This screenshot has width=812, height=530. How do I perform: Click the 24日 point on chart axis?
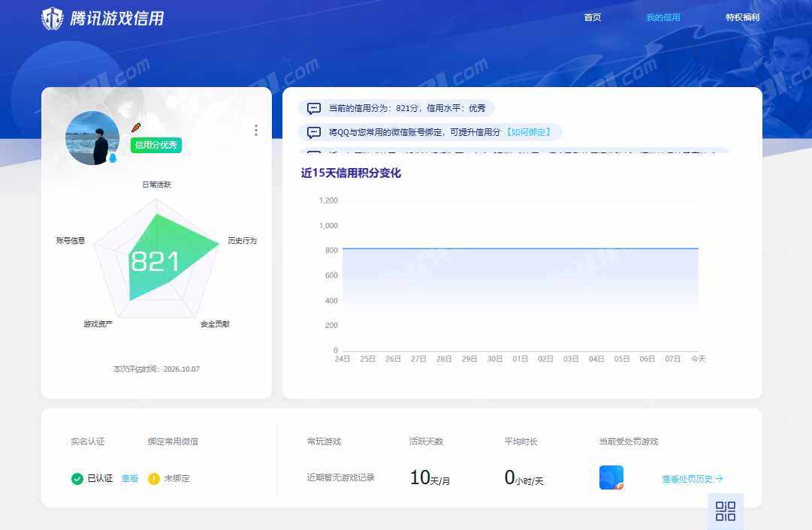point(343,359)
